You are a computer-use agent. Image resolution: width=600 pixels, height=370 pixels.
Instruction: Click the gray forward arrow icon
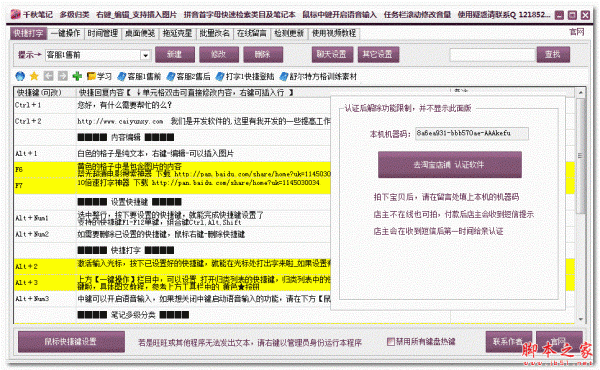coord(62,76)
